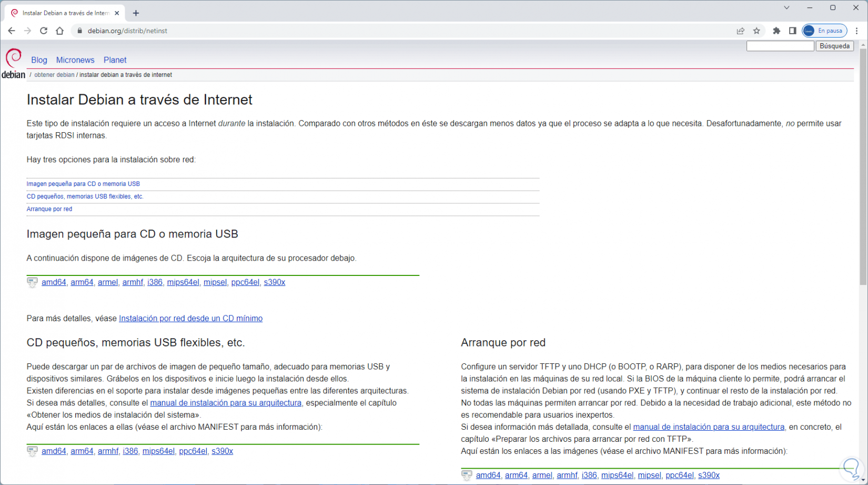Open s390x netboot image link
Screen dimensions: 868x485
pos(709,476)
